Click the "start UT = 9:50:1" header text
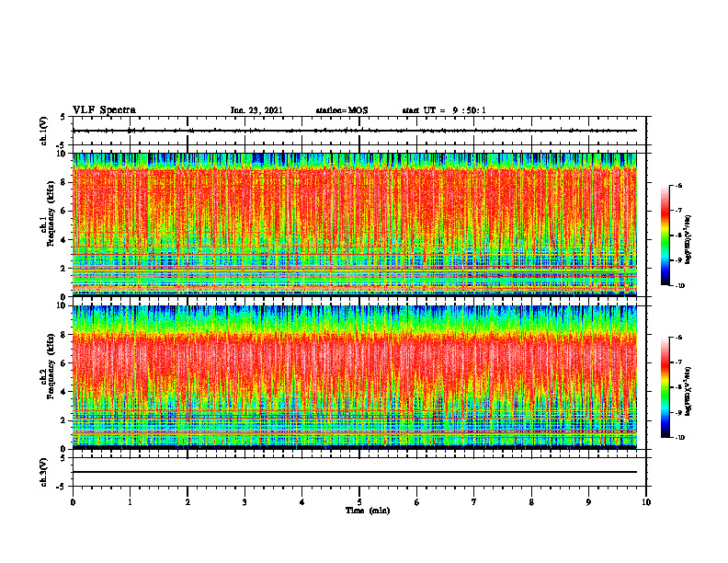Screen dimensions: 728x563 coord(444,110)
